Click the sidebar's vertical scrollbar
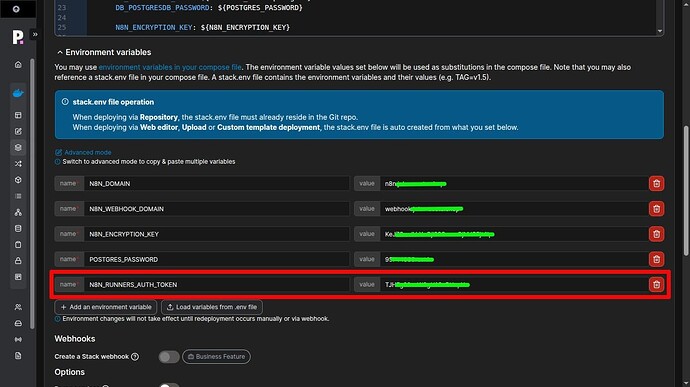This screenshot has height=387, width=690. pyautogui.click(x=32, y=194)
